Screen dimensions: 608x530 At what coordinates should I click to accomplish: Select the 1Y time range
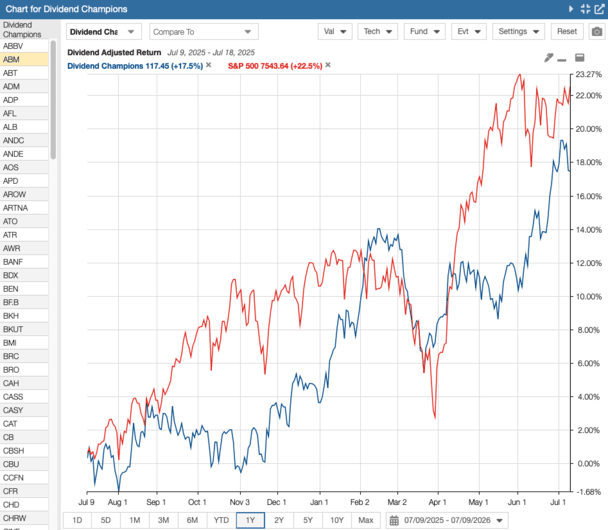(250, 520)
